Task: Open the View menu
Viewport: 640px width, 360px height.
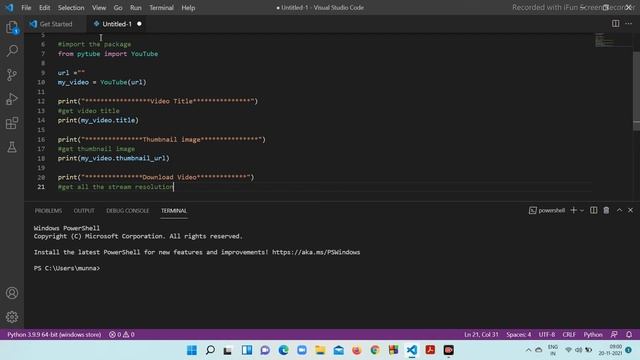Action: point(99,8)
